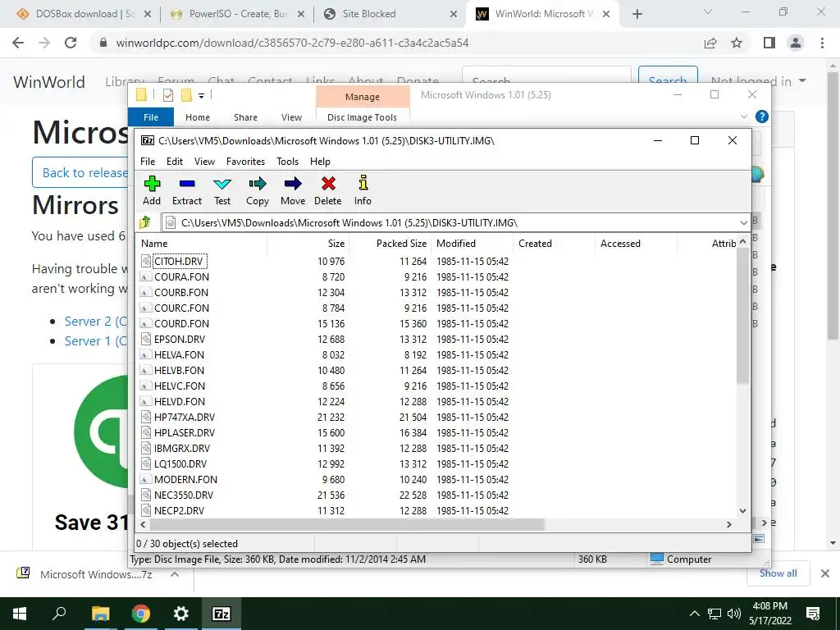Click the Chrome address bar URL
Viewport: 840px width, 630px height.
coord(292,43)
